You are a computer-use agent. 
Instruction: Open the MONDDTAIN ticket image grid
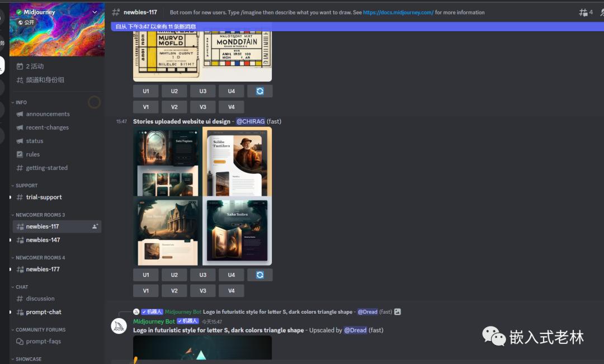(x=202, y=56)
